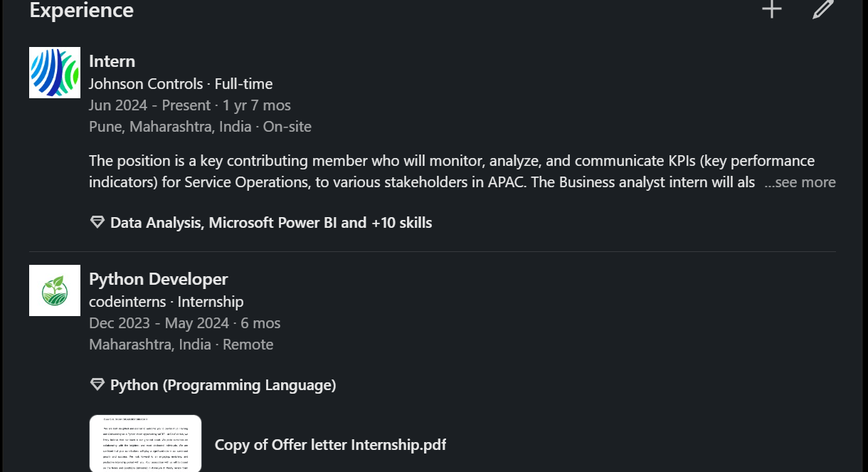The height and width of the screenshot is (472, 868).
Task: Click the "Johnson Controls · Full-time" company line
Action: [181, 84]
